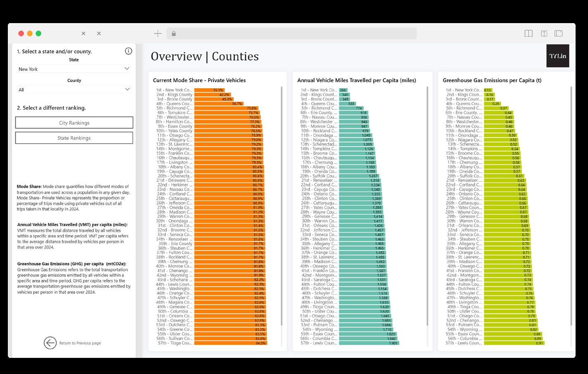The image size is (588, 374).
Task: Select the 0.37 Richmond County green bar
Action: (496, 108)
